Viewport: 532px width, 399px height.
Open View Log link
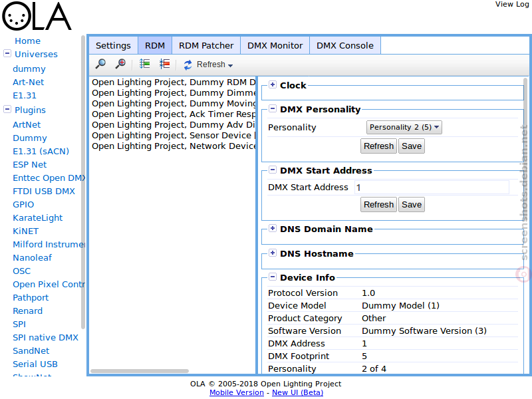[x=512, y=5]
